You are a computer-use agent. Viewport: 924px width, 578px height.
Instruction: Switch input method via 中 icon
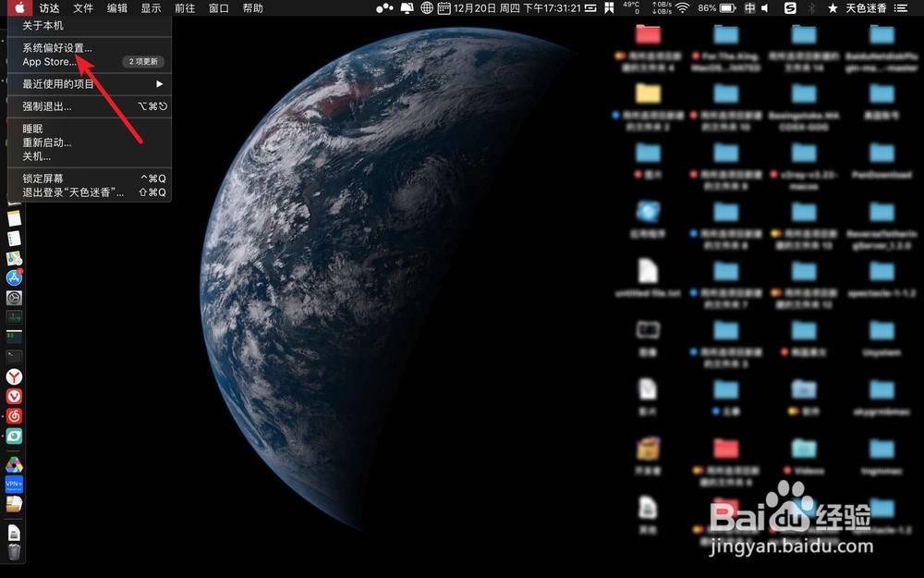749,7
